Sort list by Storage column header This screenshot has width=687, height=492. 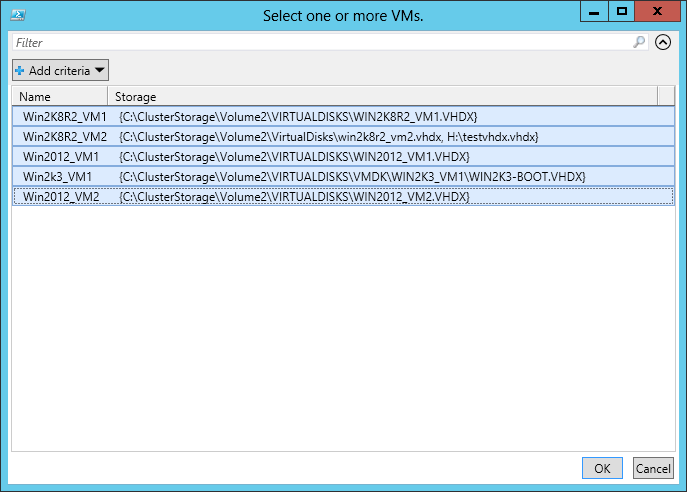click(380, 97)
